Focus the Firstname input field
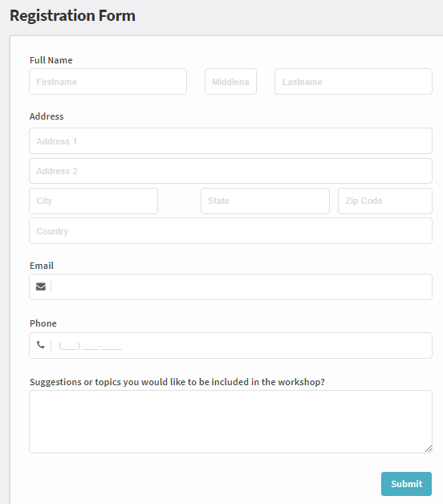This screenshot has width=443, height=504. (x=108, y=82)
